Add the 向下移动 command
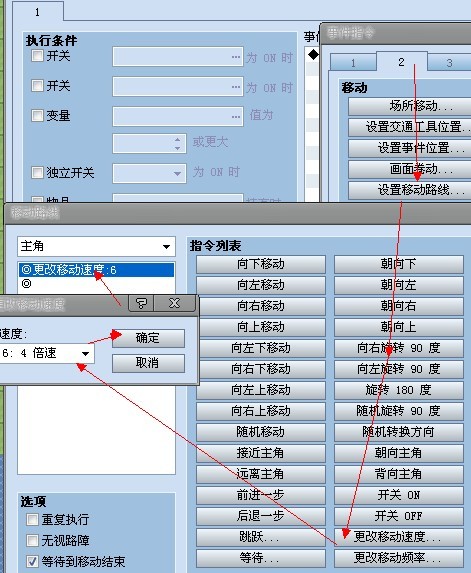 pyautogui.click(x=261, y=264)
